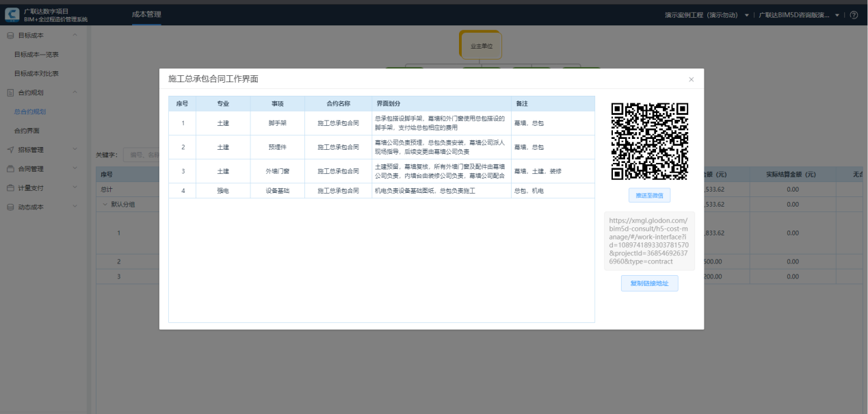Click the 实际结算金额（元） column header
Viewport: 868px width, 414px height.
pyautogui.click(x=792, y=174)
